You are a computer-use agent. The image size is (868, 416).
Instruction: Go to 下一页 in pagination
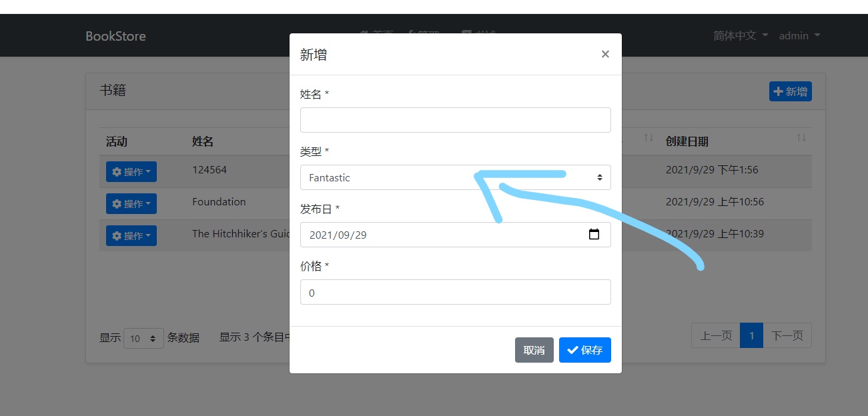787,335
